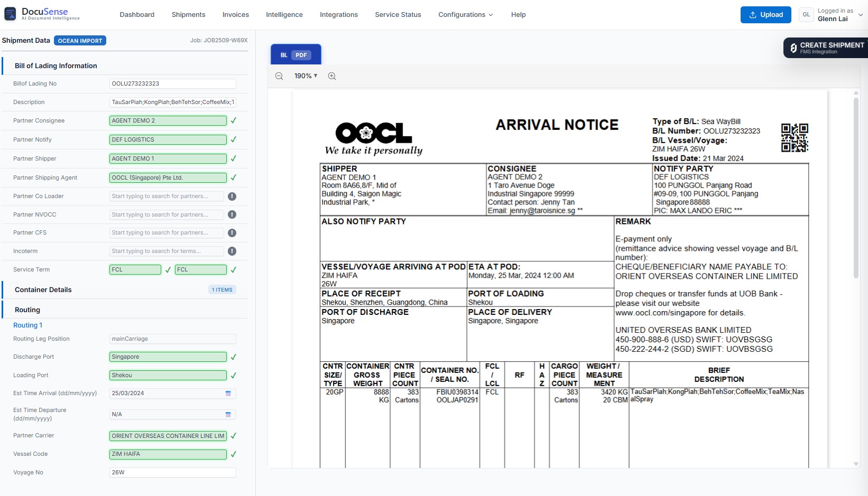Screen dimensions: 868x496
Task: View the Service Status page
Action: pyautogui.click(x=398, y=15)
